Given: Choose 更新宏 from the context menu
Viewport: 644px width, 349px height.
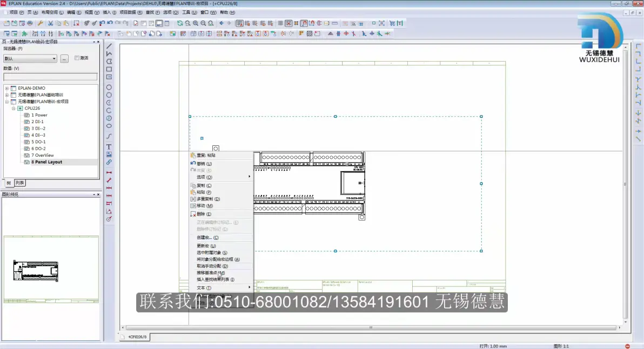Looking at the screenshot, I should [221, 246].
